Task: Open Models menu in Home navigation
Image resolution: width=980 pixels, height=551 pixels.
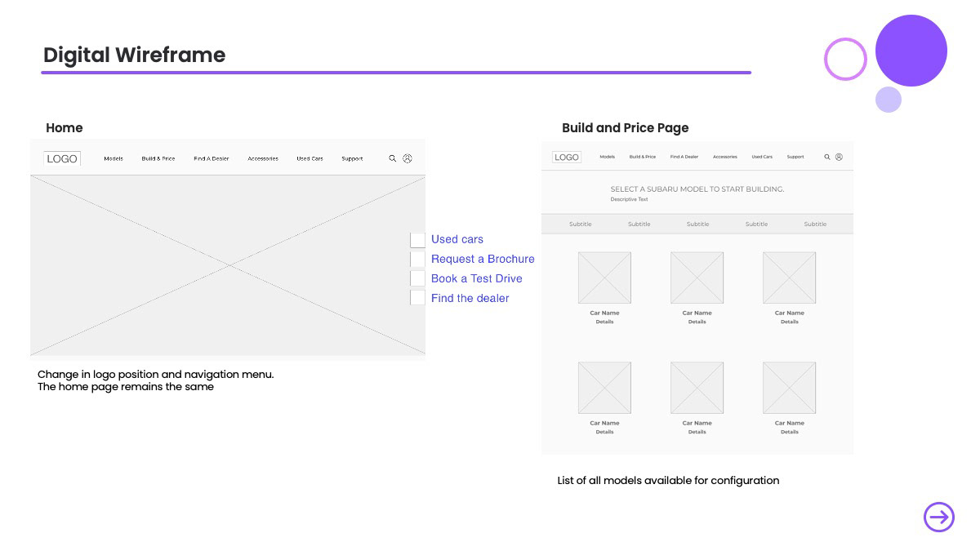Action: pyautogui.click(x=114, y=158)
